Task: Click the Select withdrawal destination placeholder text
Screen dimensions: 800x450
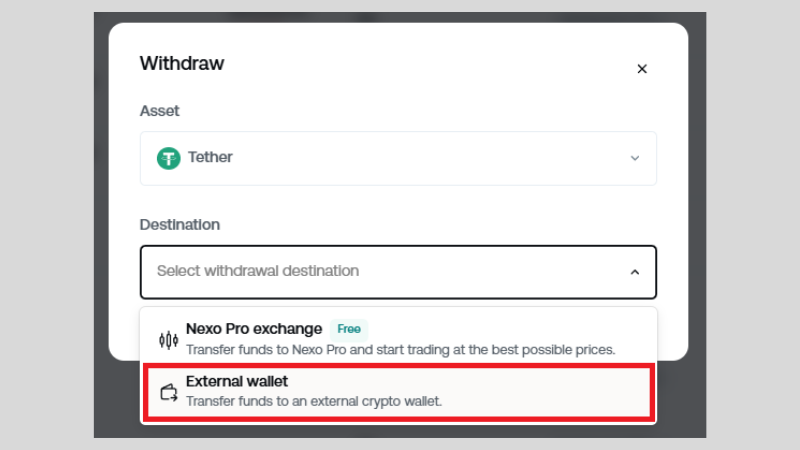Action: tap(258, 271)
